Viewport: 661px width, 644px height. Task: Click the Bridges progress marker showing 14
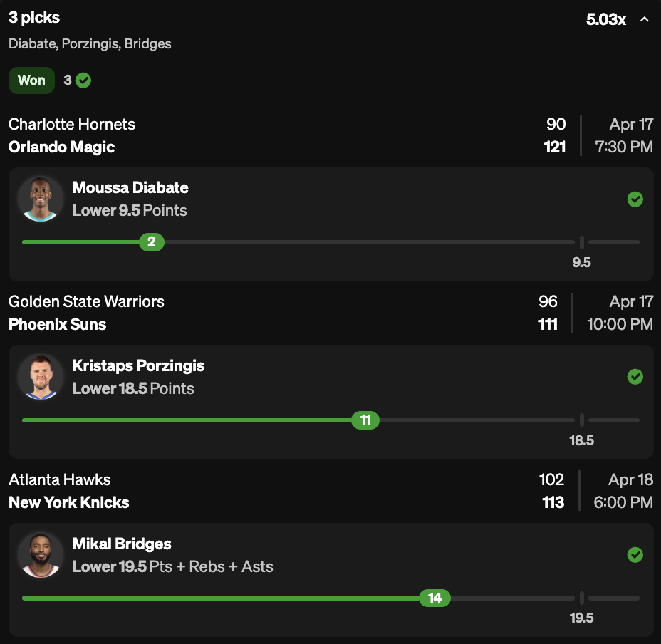434,598
